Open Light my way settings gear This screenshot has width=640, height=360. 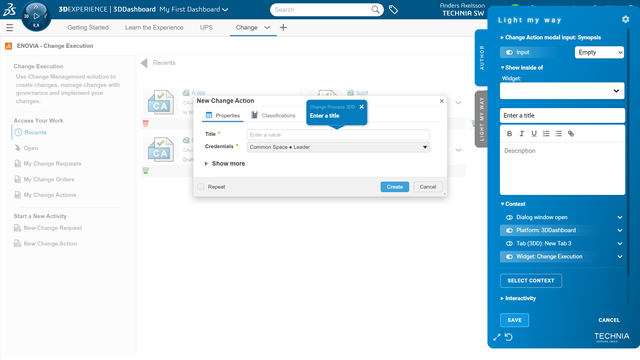click(x=625, y=19)
